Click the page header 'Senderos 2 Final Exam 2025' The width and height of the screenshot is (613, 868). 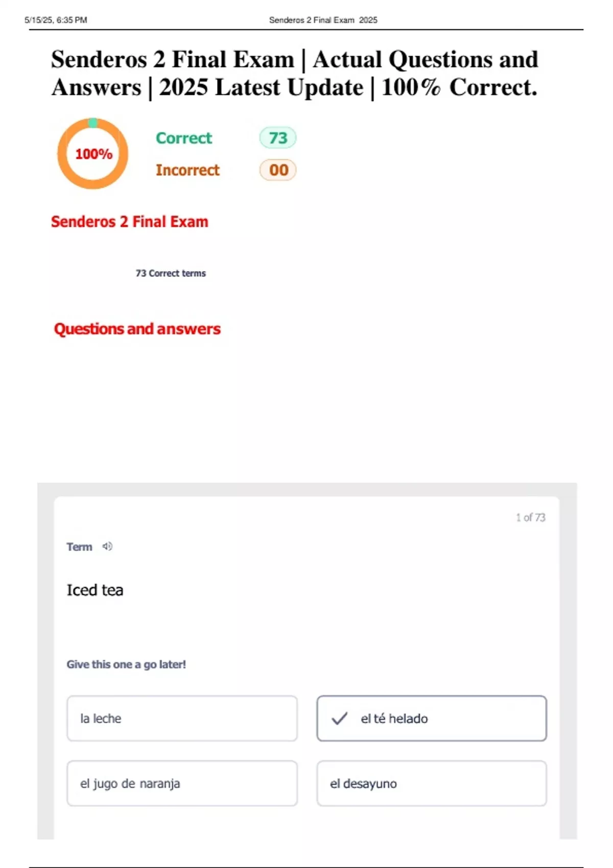click(x=323, y=20)
